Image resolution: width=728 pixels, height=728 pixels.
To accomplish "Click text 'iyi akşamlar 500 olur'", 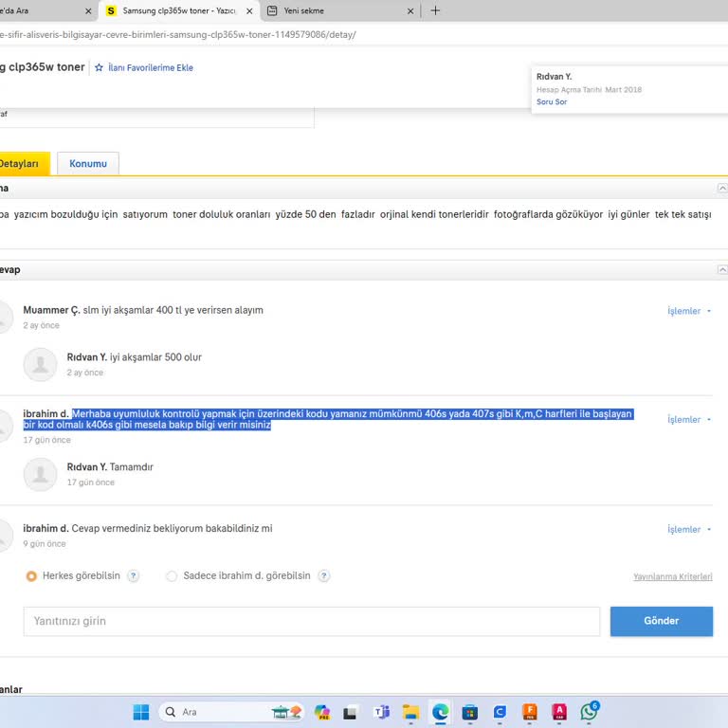I will point(155,357).
